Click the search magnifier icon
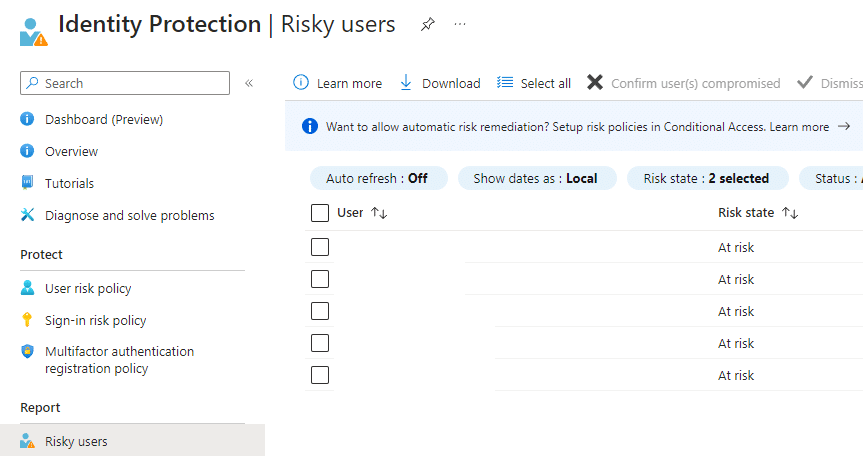This screenshot has height=464, width=863. tap(32, 83)
